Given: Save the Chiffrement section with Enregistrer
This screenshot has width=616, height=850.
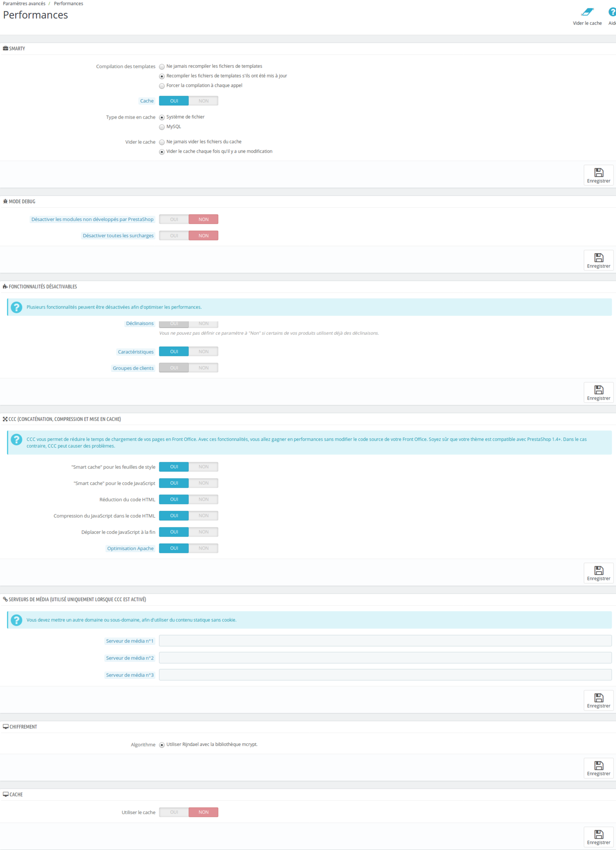Looking at the screenshot, I should [x=598, y=768].
